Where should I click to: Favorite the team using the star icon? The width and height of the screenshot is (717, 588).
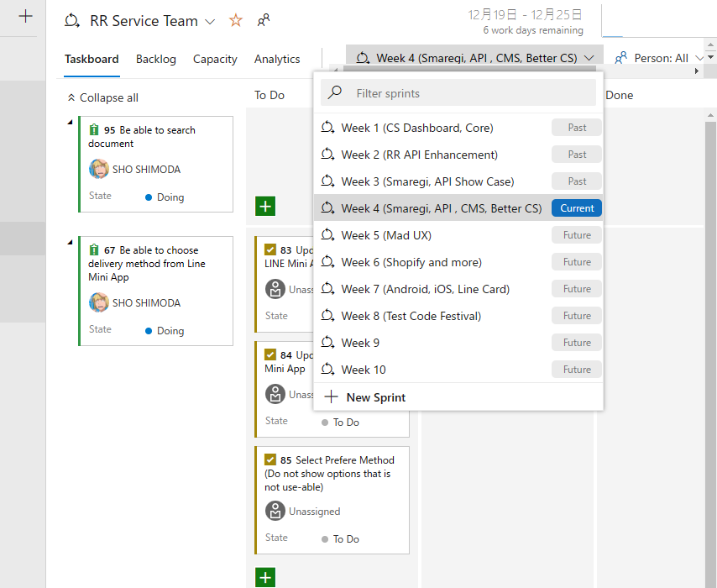pos(234,20)
